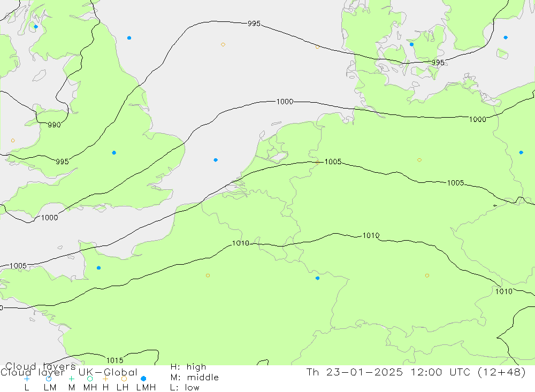This screenshot has height=392, width=535.
Task: Click the 990 isobar label
Action: pyautogui.click(x=54, y=125)
